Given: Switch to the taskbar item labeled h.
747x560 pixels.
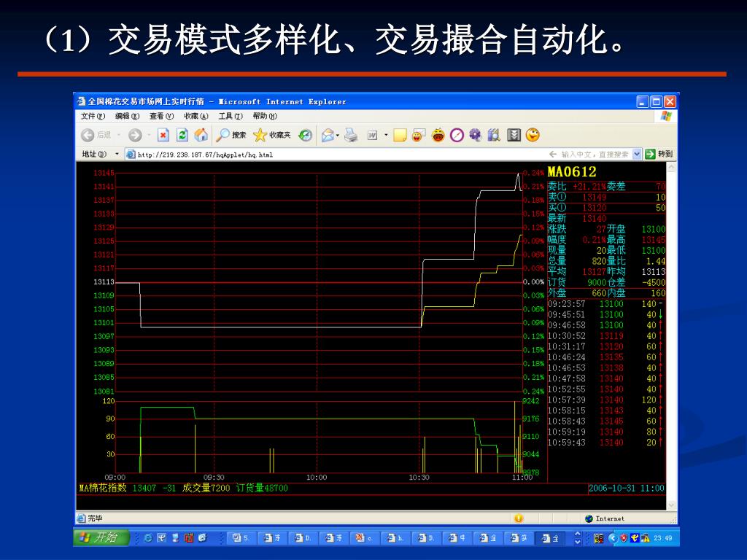Looking at the screenshot, I should pyautogui.click(x=395, y=538).
